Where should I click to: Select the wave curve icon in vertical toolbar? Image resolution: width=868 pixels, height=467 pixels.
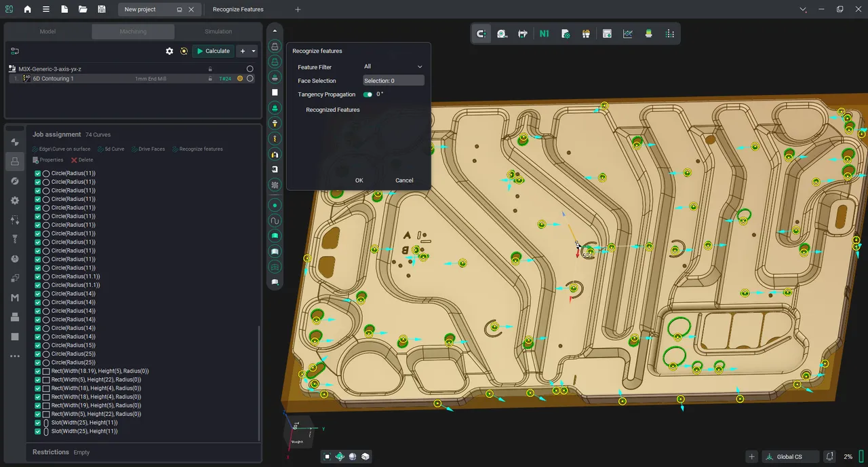pos(275,221)
